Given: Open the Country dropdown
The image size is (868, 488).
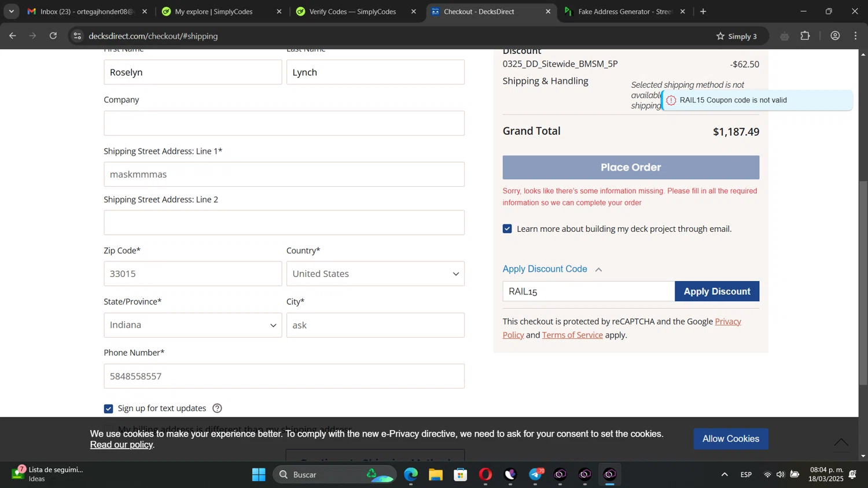Looking at the screenshot, I should [x=375, y=273].
